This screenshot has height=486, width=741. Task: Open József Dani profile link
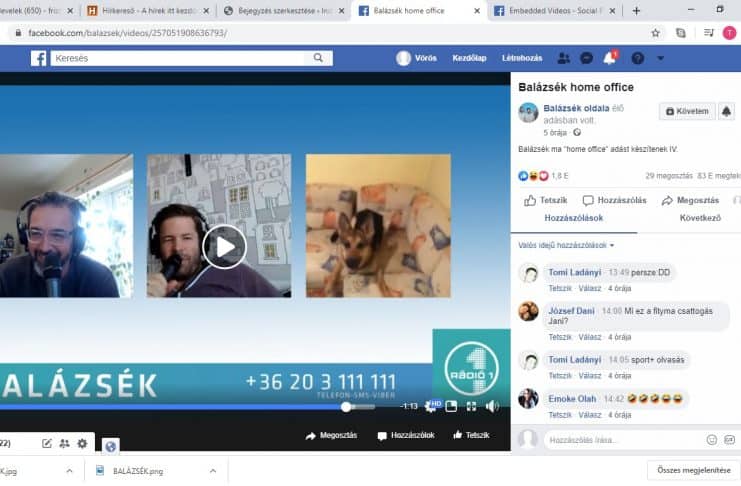click(x=571, y=311)
